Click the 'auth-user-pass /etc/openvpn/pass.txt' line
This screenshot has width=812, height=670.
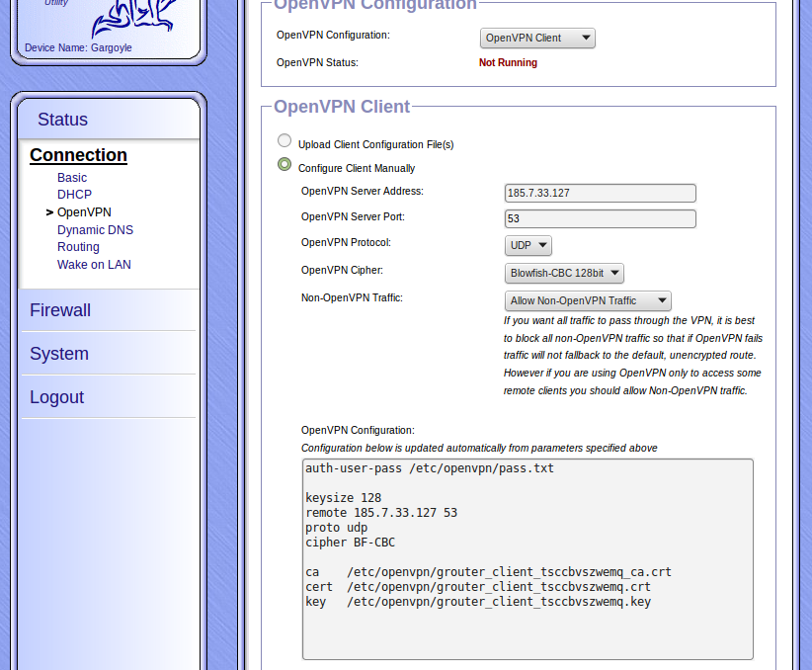coord(430,467)
